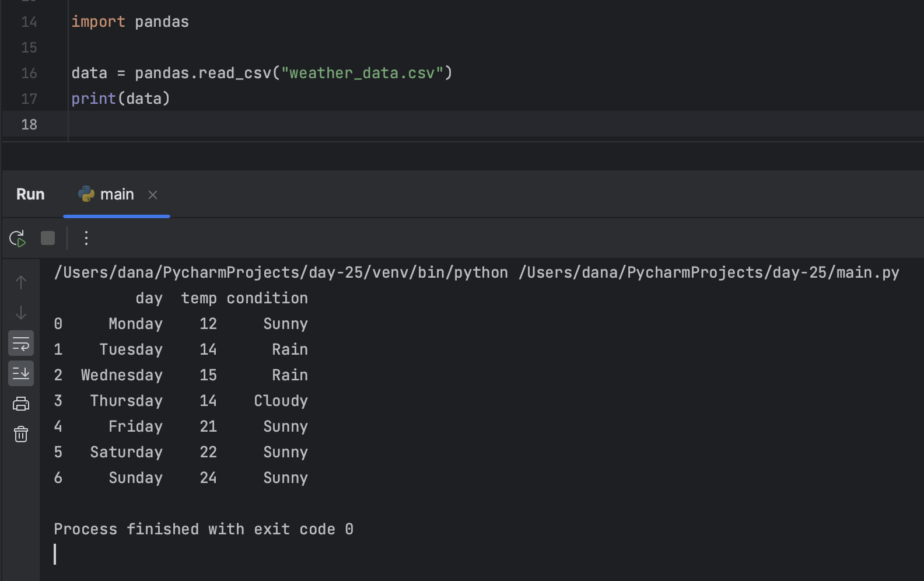
Task: Click temperature value 24 for Sunday
Action: pos(208,478)
